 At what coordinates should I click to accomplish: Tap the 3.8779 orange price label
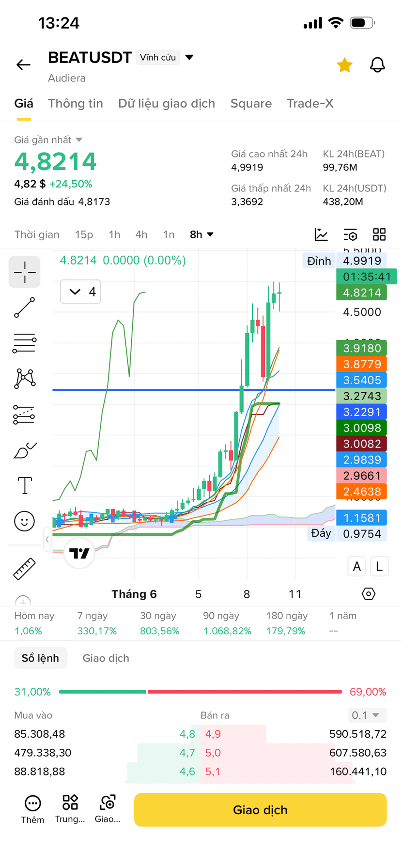(x=362, y=364)
